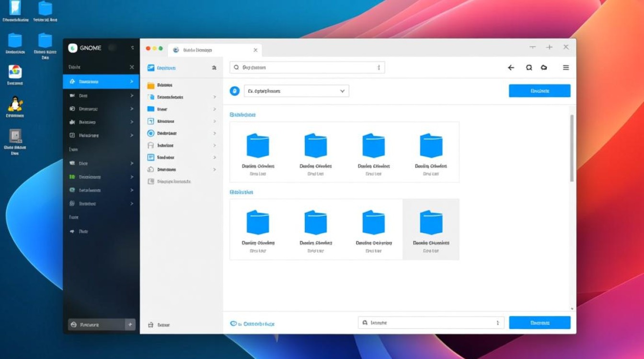Open the hamburger menu at top right

[566, 68]
